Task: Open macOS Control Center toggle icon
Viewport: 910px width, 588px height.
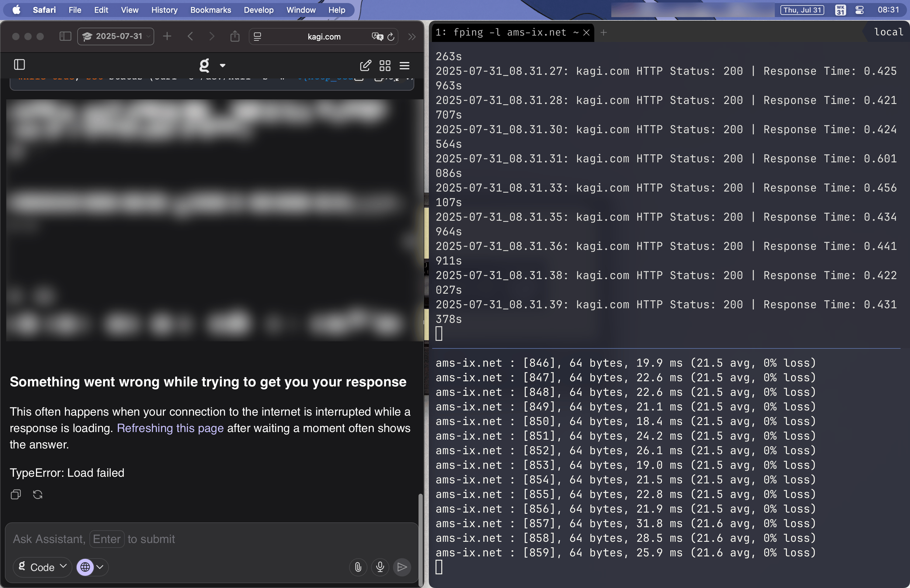Action: coord(860,10)
